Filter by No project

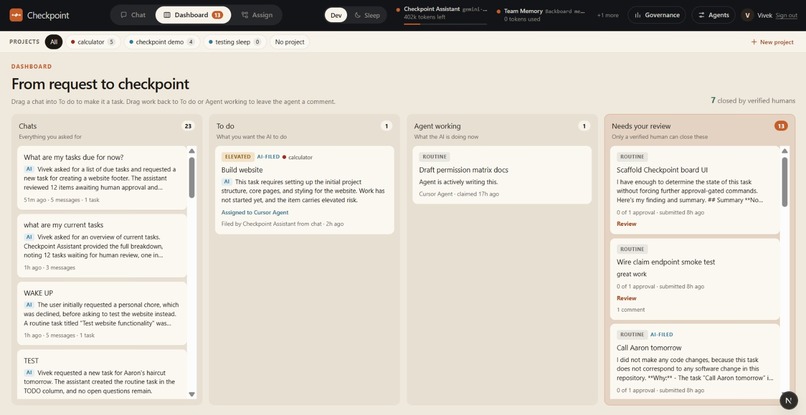[289, 42]
